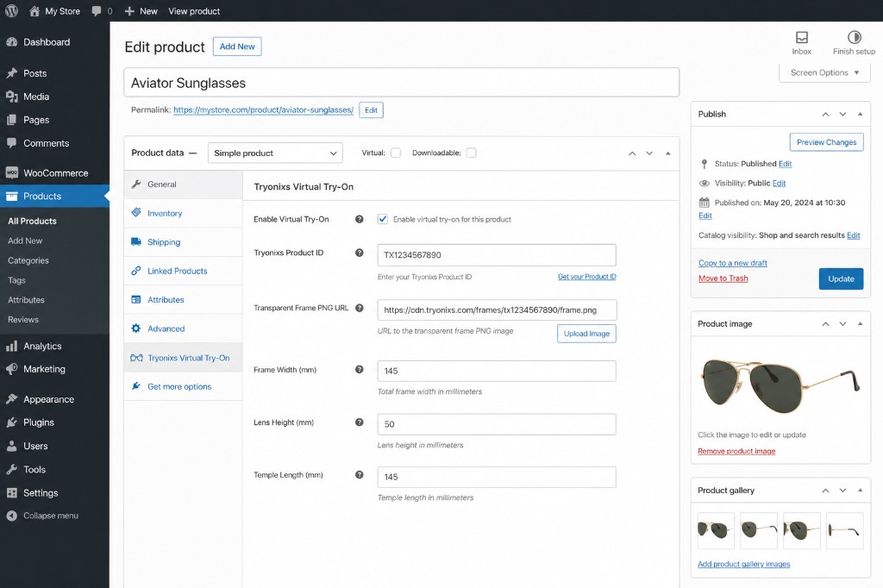Image resolution: width=883 pixels, height=588 pixels.
Task: Follow the Get your Product ID link
Action: [x=586, y=277]
